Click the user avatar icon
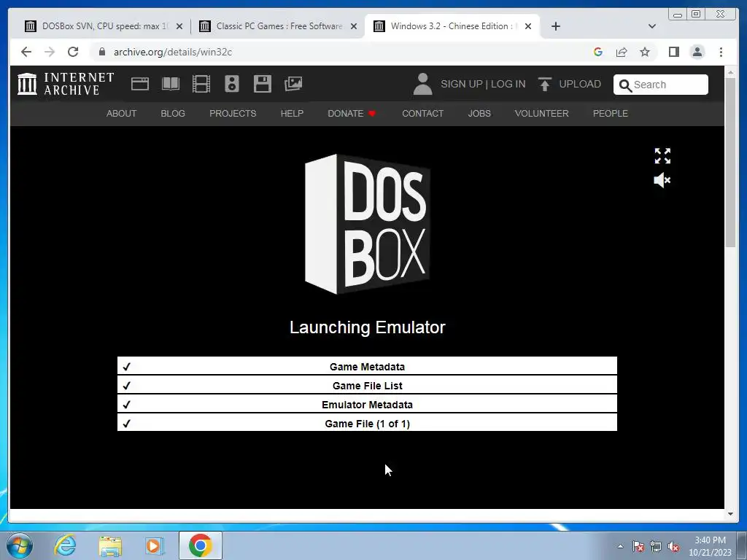Viewport: 747px width, 560px height. click(422, 85)
